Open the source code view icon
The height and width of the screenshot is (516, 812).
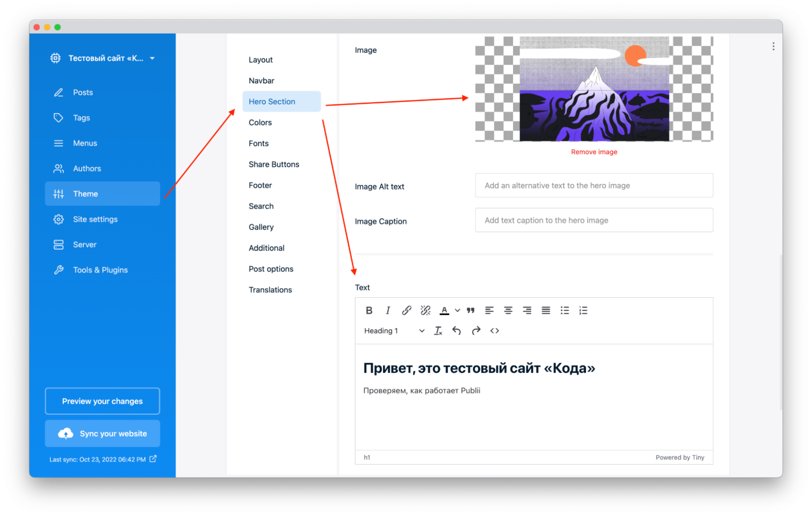coord(494,331)
